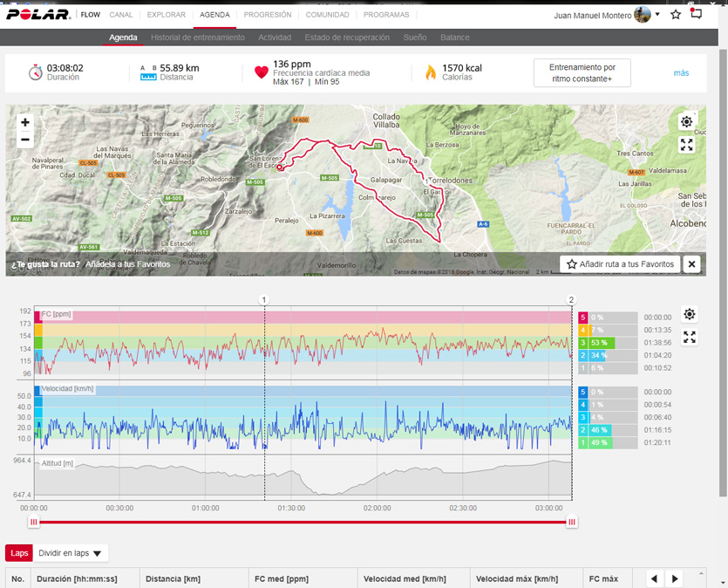
Task: Open the notifications icon in header
Action: [696, 13]
